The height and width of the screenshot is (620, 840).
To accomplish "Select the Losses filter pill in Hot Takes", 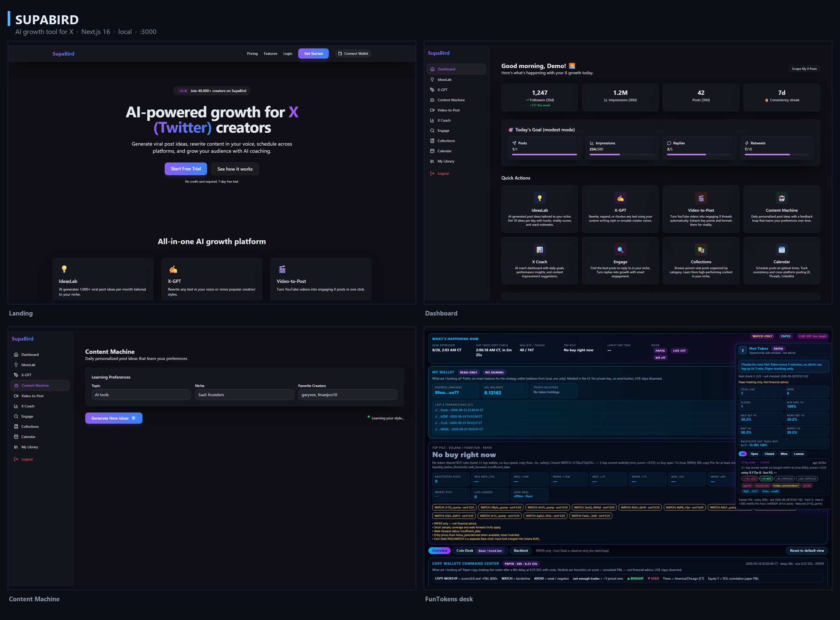I will pos(799,454).
